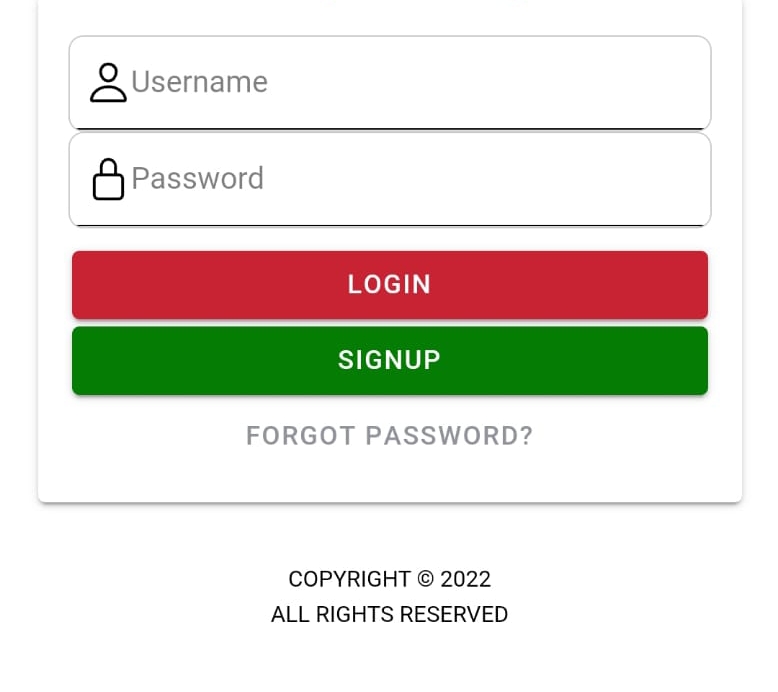Click empty right side of Password box

coord(546,179)
